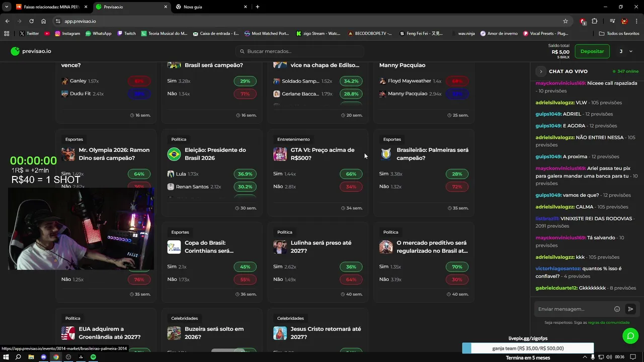Image resolution: width=644 pixels, height=362 pixels.
Task: Open the Twitch bookmark
Action: (126, 34)
